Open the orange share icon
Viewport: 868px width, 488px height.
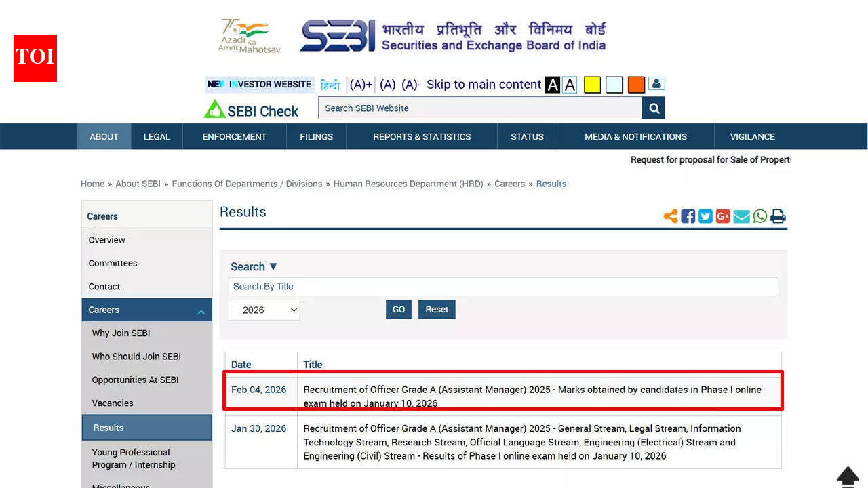[670, 216]
